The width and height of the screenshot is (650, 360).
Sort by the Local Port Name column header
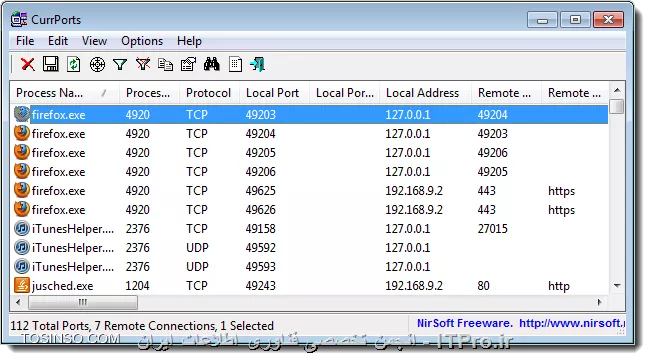344,93
